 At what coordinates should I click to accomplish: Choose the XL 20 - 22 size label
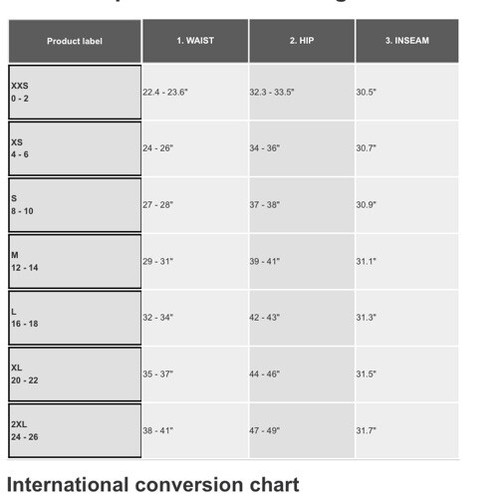pyautogui.click(x=75, y=374)
